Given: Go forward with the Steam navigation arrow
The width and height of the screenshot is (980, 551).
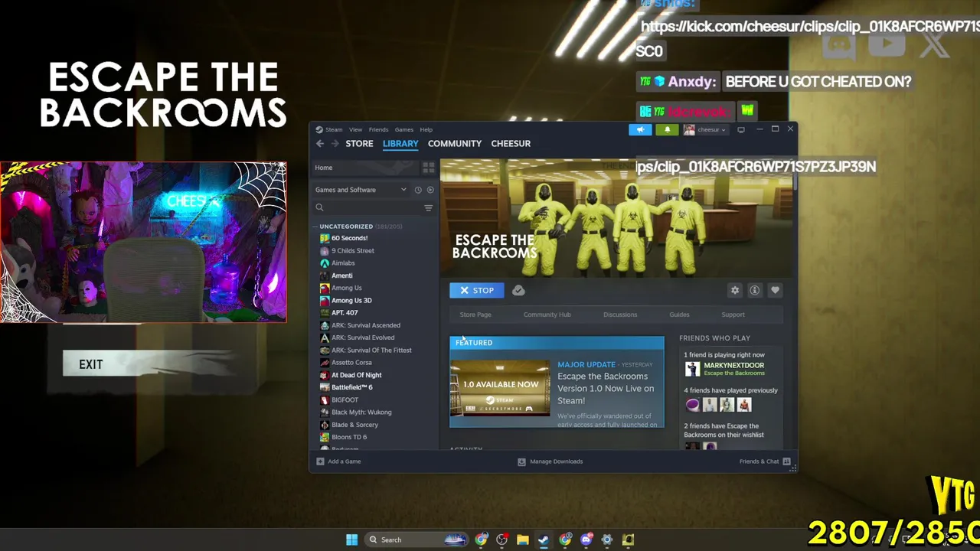Looking at the screenshot, I should 335,144.
